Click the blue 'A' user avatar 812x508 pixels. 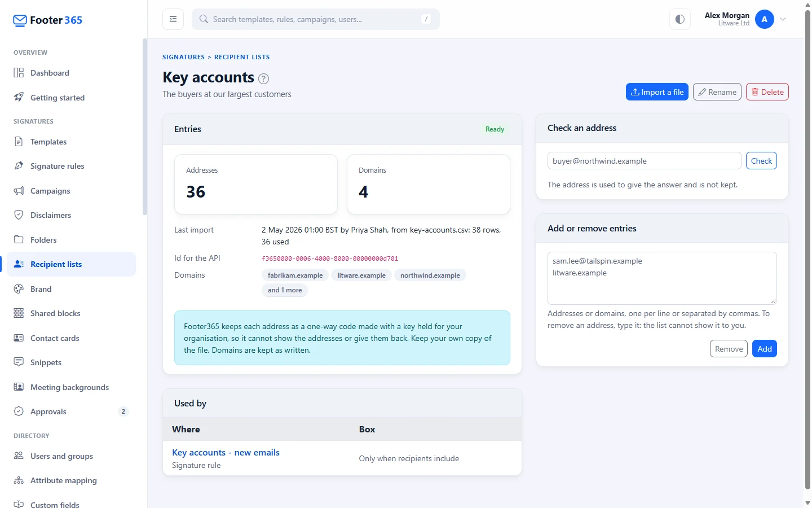(x=765, y=19)
